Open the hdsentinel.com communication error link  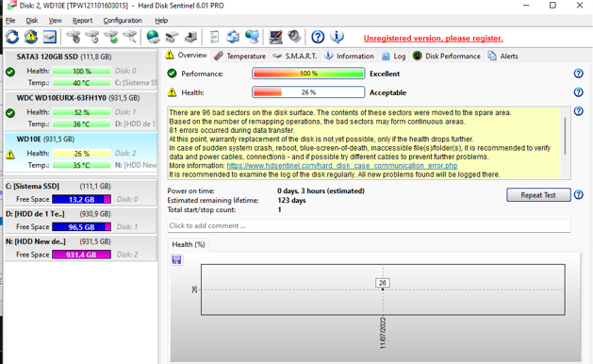click(x=342, y=166)
